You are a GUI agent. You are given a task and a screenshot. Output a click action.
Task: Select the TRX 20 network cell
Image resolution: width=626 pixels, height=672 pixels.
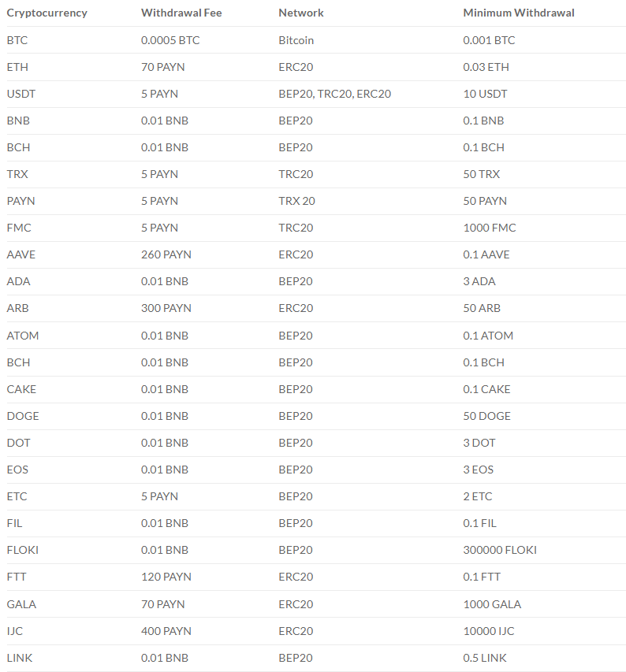point(296,201)
